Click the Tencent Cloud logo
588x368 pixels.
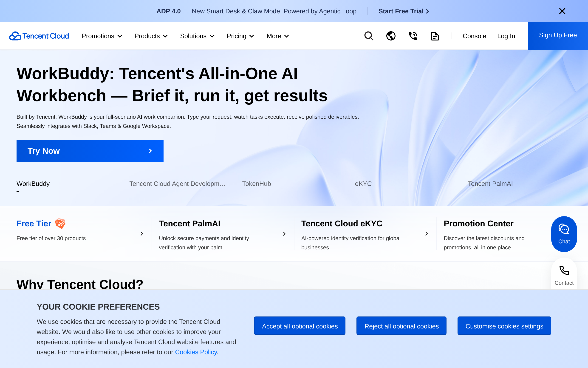(x=39, y=36)
